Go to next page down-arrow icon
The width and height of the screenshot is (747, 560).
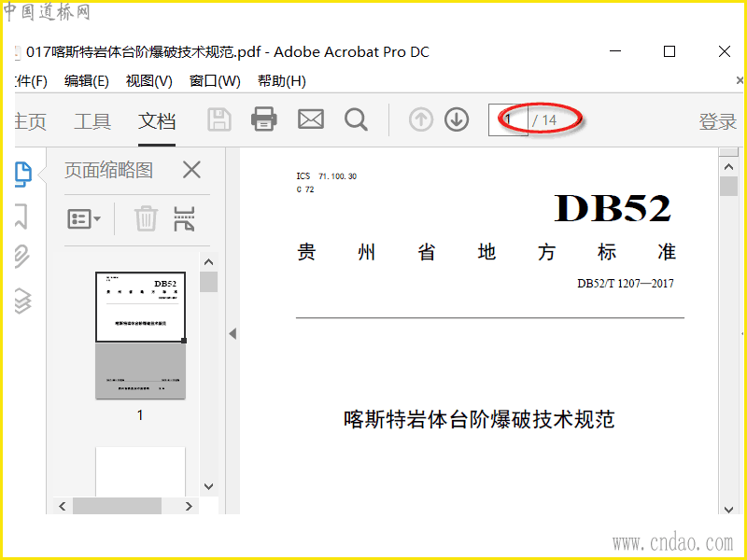457,119
